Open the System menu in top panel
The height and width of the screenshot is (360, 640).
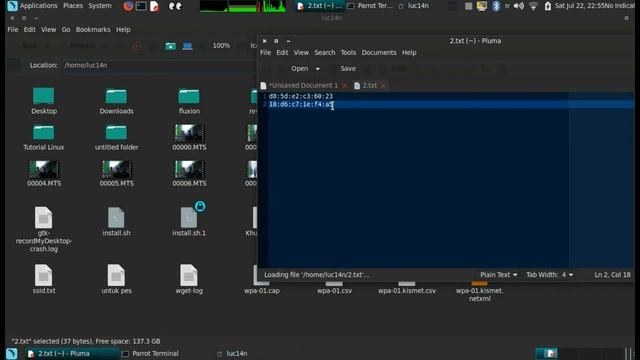[100, 6]
